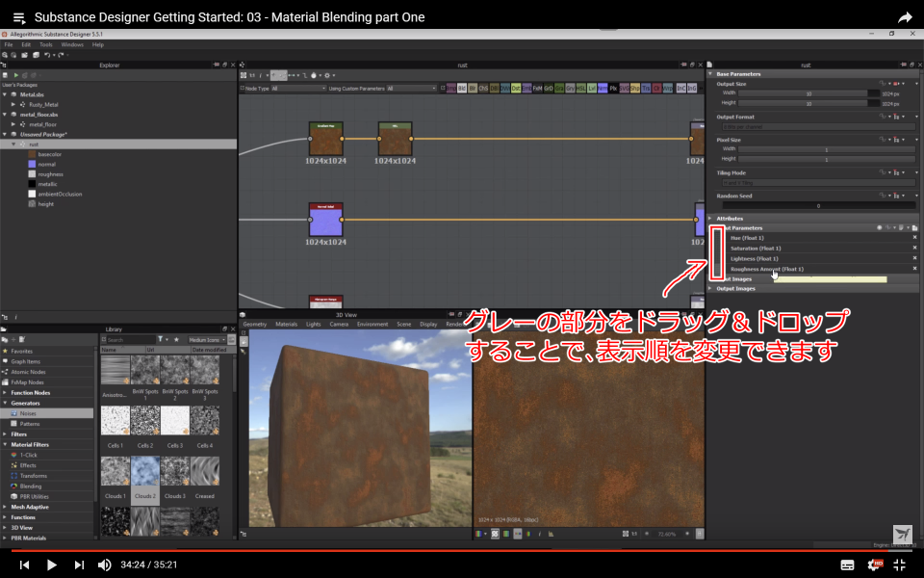
Task: Mute the video volume speaker icon
Action: pos(104,565)
